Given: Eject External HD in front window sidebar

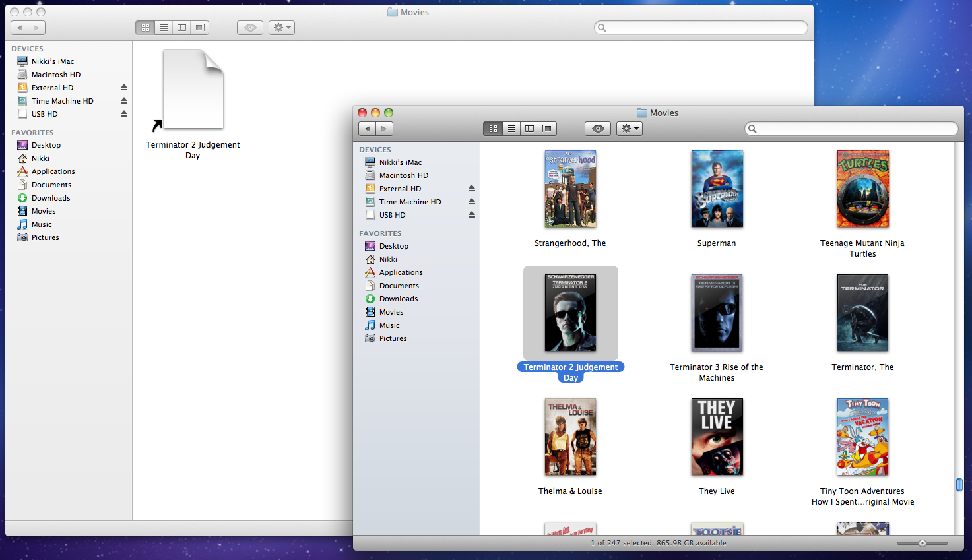Looking at the screenshot, I should (472, 189).
